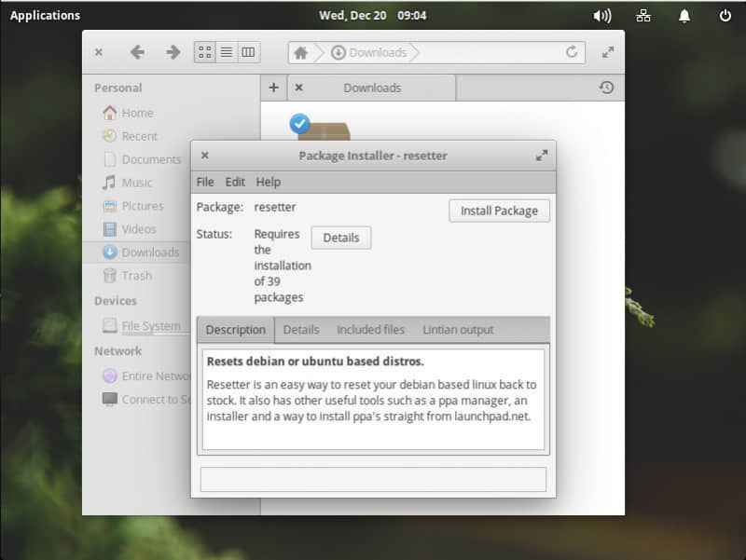Open the Edit menu in Package Installer
Image resolution: width=746 pixels, height=560 pixels.
pos(235,182)
